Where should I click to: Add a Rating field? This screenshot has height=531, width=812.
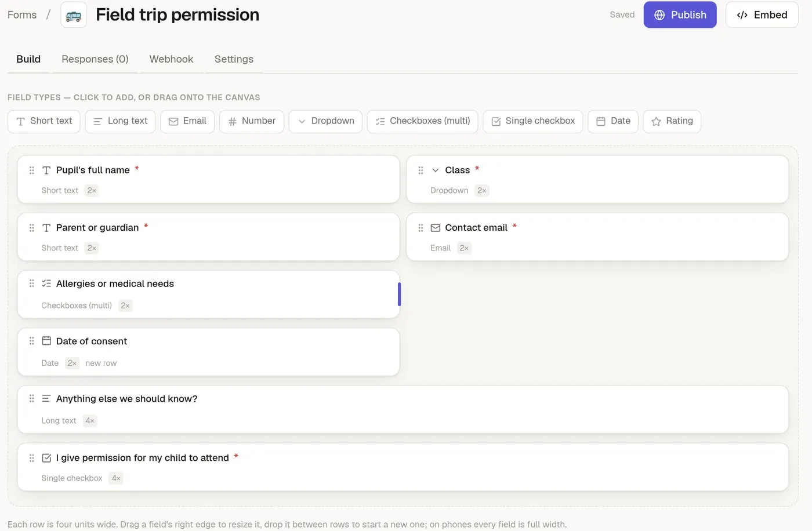click(x=672, y=121)
